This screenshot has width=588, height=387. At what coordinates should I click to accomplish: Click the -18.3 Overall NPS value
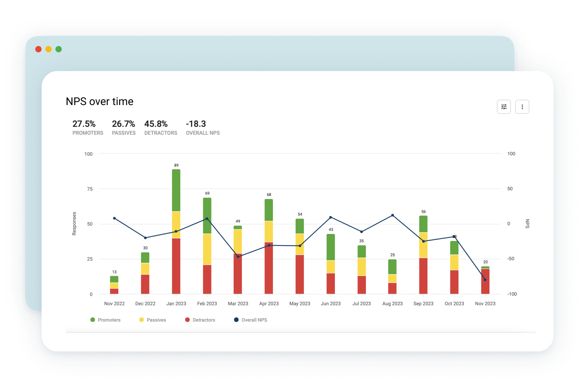[196, 124]
